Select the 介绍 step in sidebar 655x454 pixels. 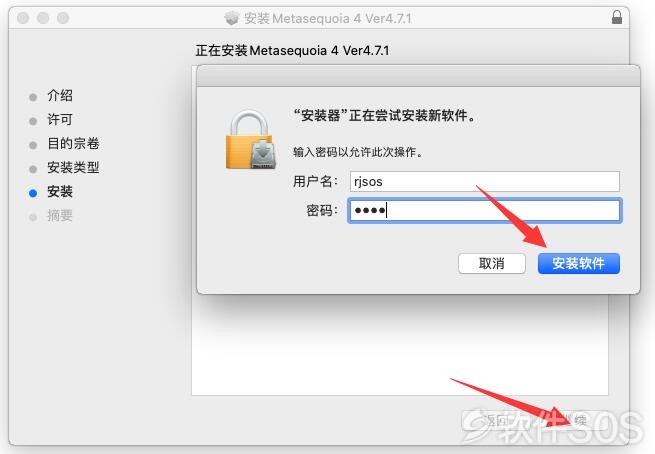click(x=60, y=96)
